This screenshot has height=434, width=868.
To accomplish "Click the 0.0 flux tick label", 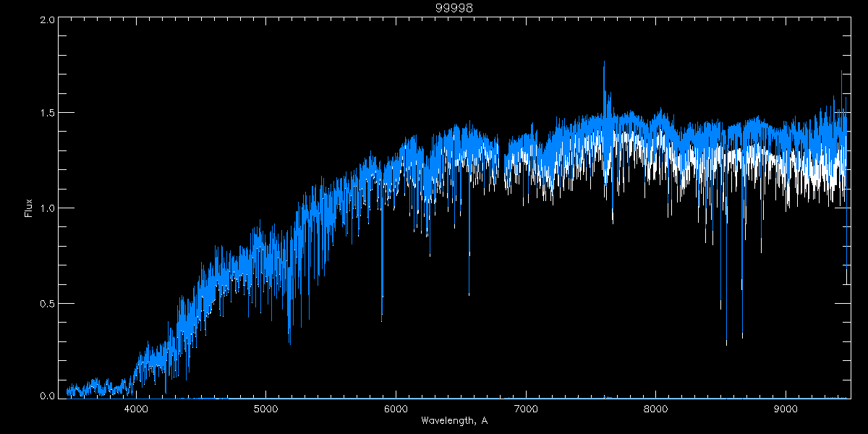I will point(48,396).
